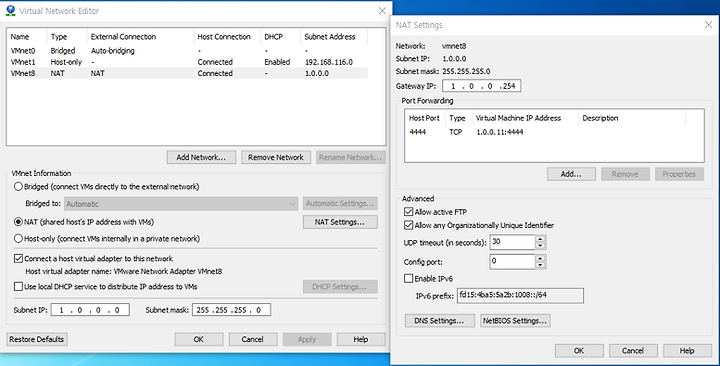Screen dimensions: 720x366
Task: Select the VMnet1 network row
Action: 188,62
